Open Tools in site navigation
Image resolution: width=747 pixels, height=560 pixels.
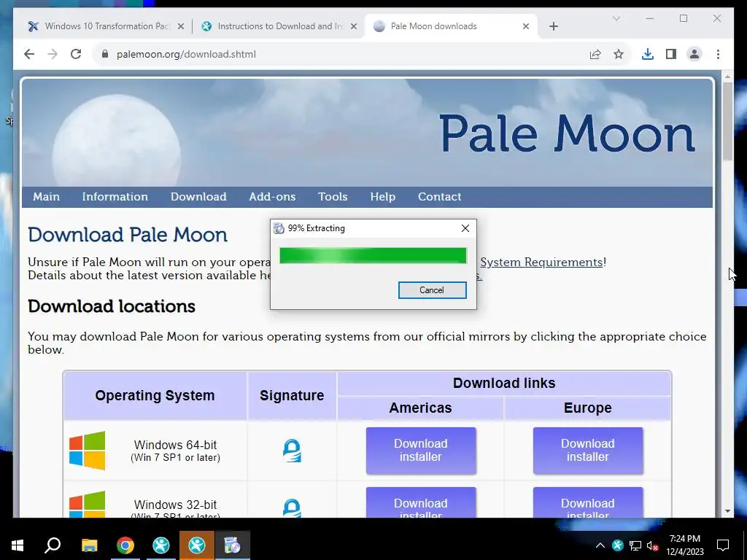coord(333,197)
